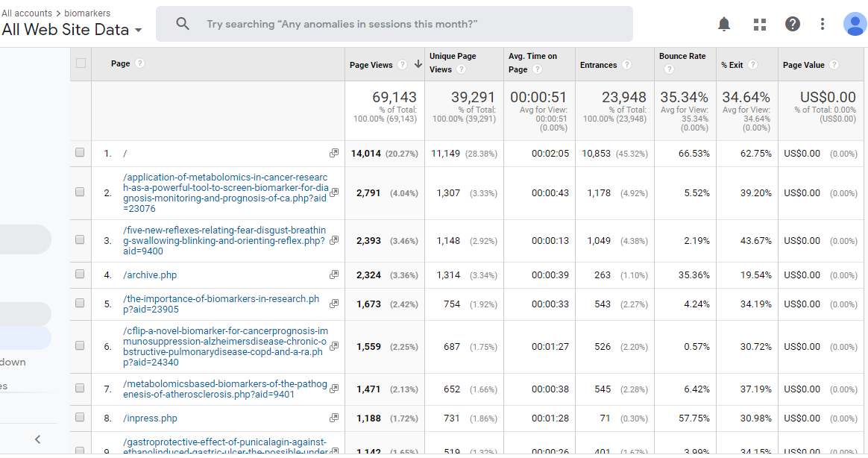Screen dimensions: 868x458
Task: Click the help icon next to Bounce Rate
Action: pyautogui.click(x=669, y=69)
